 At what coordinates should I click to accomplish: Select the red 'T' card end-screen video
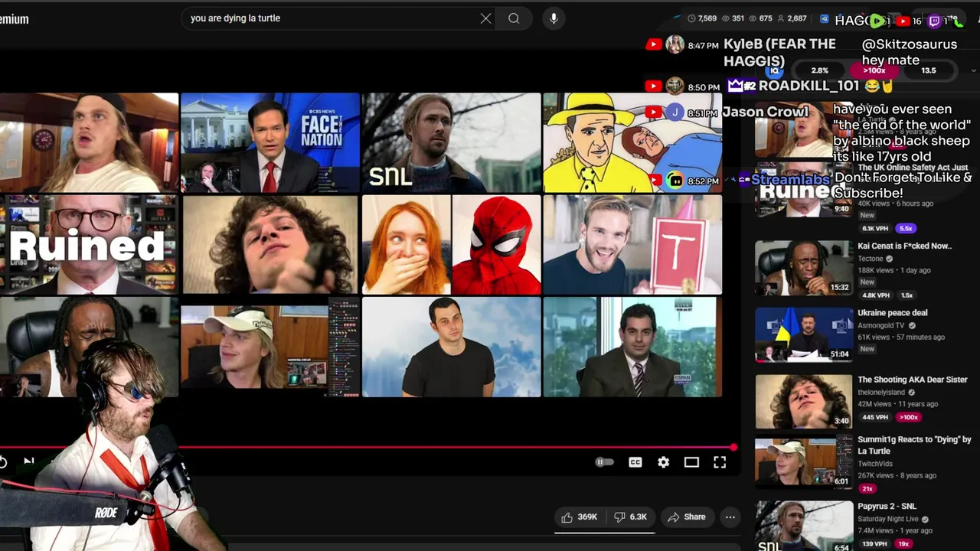632,244
